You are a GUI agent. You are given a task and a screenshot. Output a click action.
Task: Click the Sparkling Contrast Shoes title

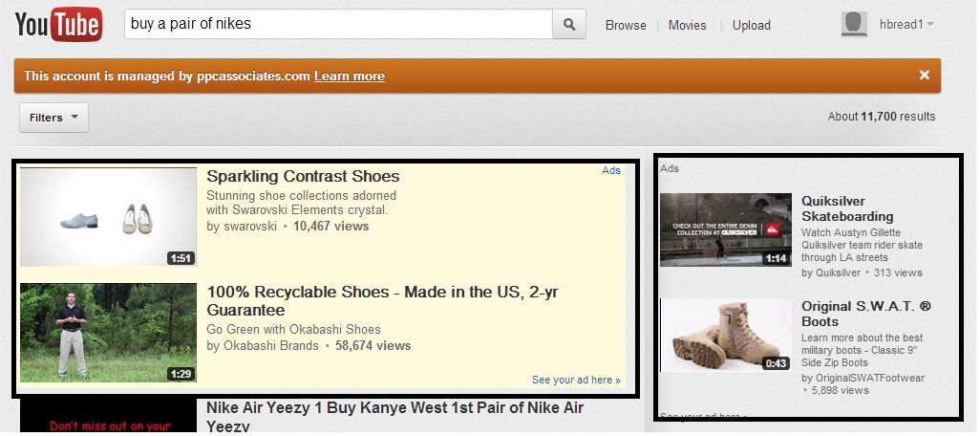[x=303, y=176]
